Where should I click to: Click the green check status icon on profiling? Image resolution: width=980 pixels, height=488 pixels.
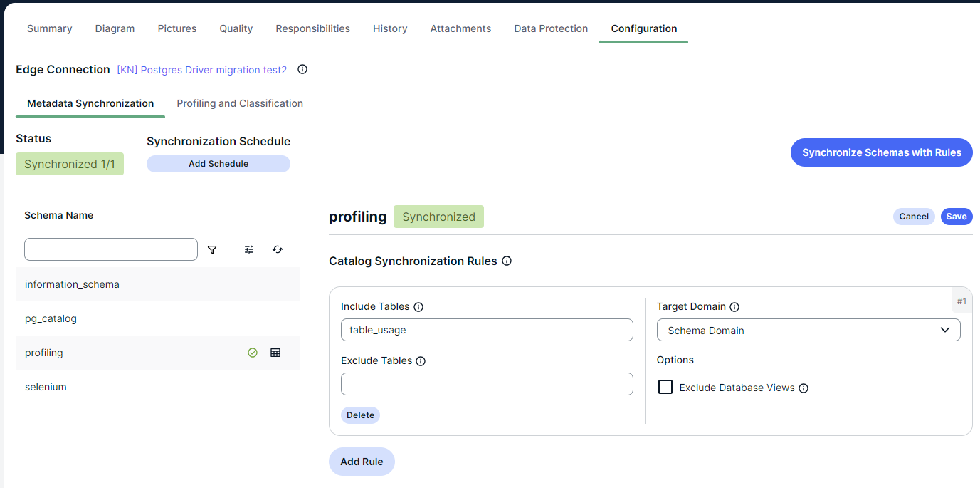click(x=253, y=353)
